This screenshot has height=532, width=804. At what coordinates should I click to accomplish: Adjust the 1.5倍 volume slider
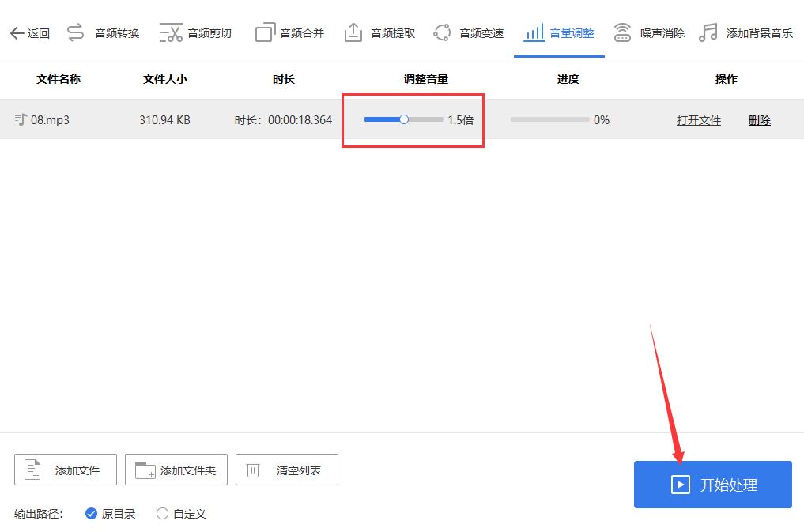pos(403,119)
